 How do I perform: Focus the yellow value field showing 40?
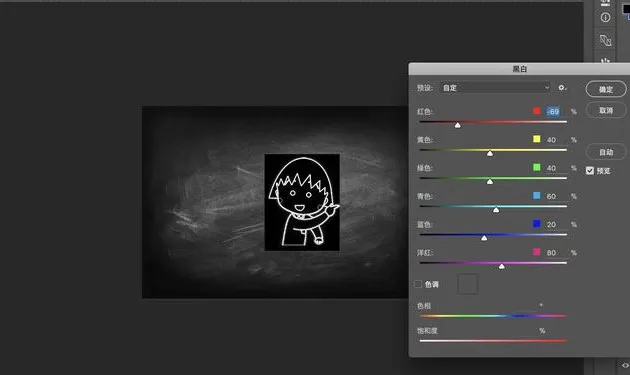pyautogui.click(x=556, y=139)
